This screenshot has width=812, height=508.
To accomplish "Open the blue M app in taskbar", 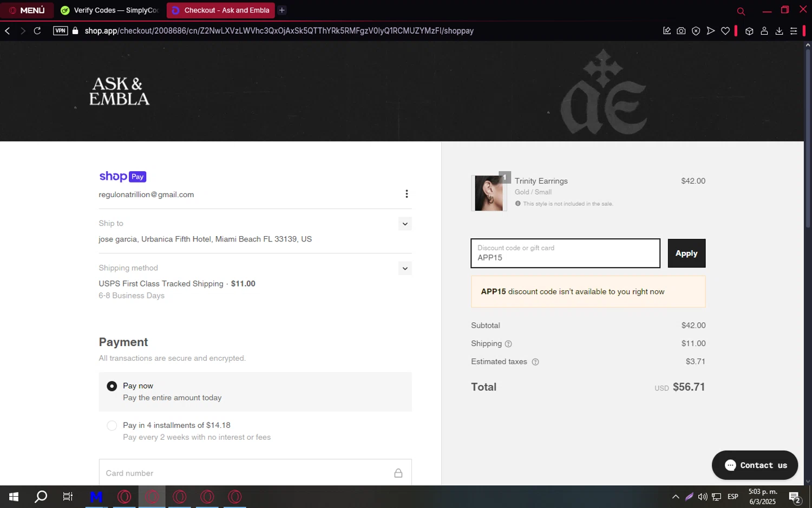I will 96,497.
